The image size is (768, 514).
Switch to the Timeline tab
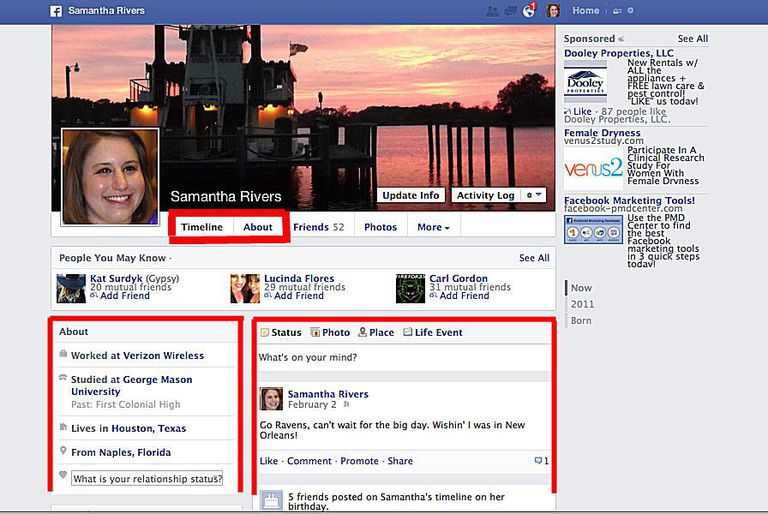201,227
